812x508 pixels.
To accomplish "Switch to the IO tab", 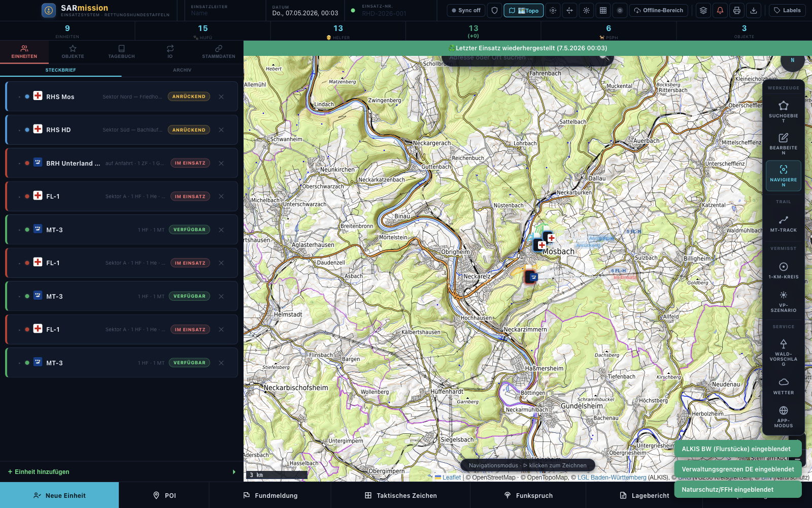I will pos(170,52).
